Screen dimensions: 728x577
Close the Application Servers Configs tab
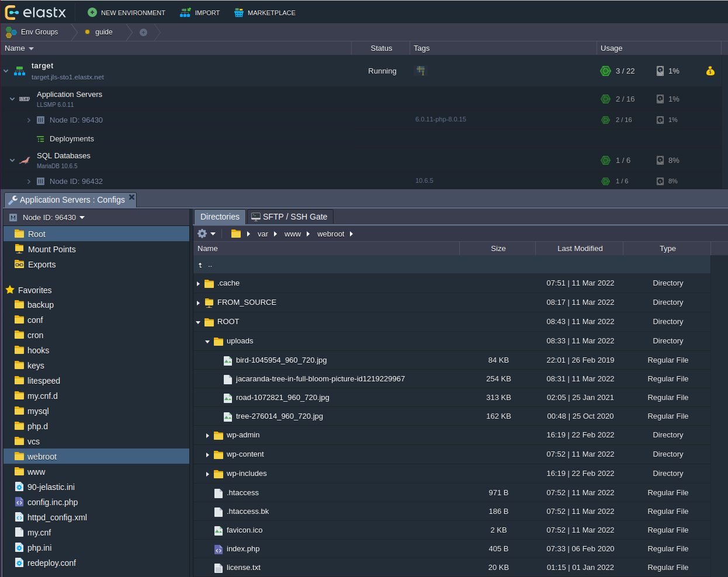coord(132,197)
